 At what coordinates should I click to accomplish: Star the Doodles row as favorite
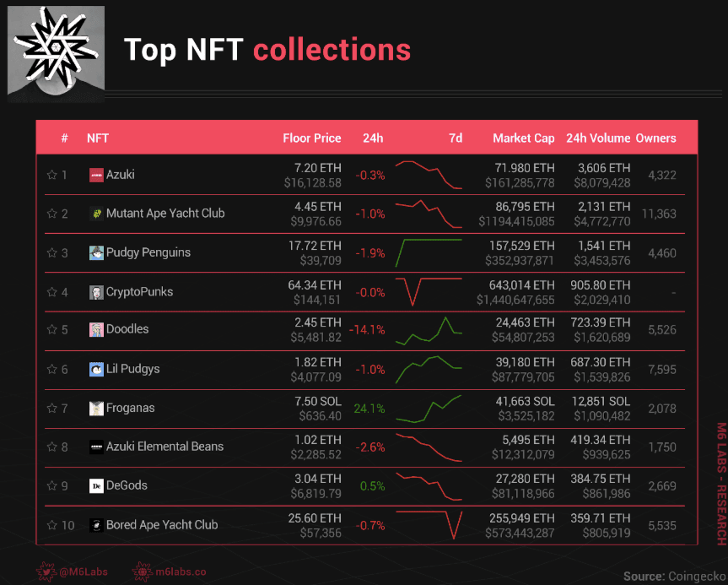tap(51, 330)
